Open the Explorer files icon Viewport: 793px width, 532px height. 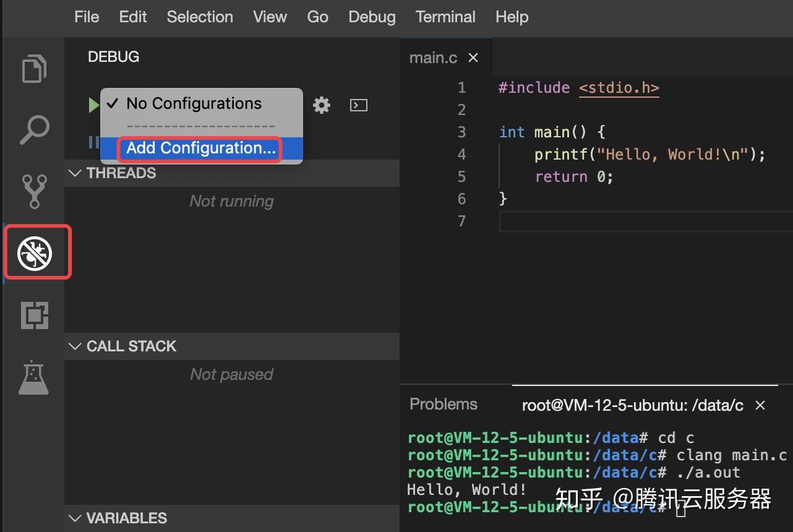tap(34, 69)
